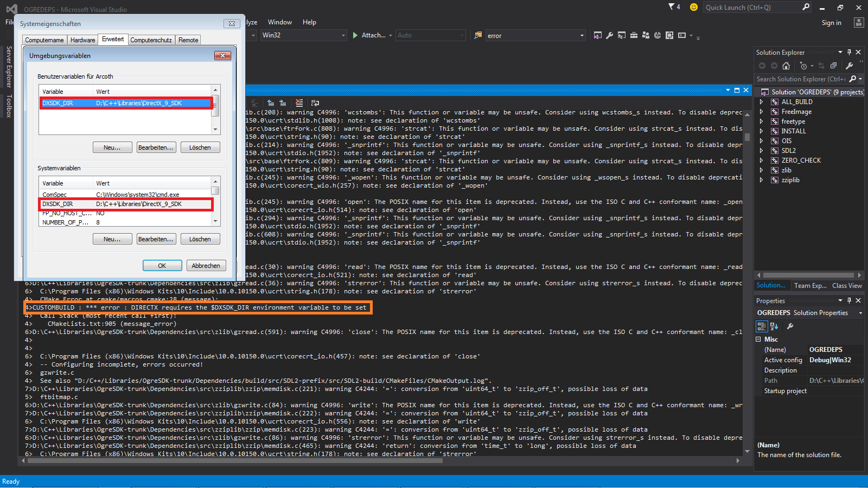Expand the SDL2 project node
Viewport: 868px width, 488px height.
tap(761, 151)
